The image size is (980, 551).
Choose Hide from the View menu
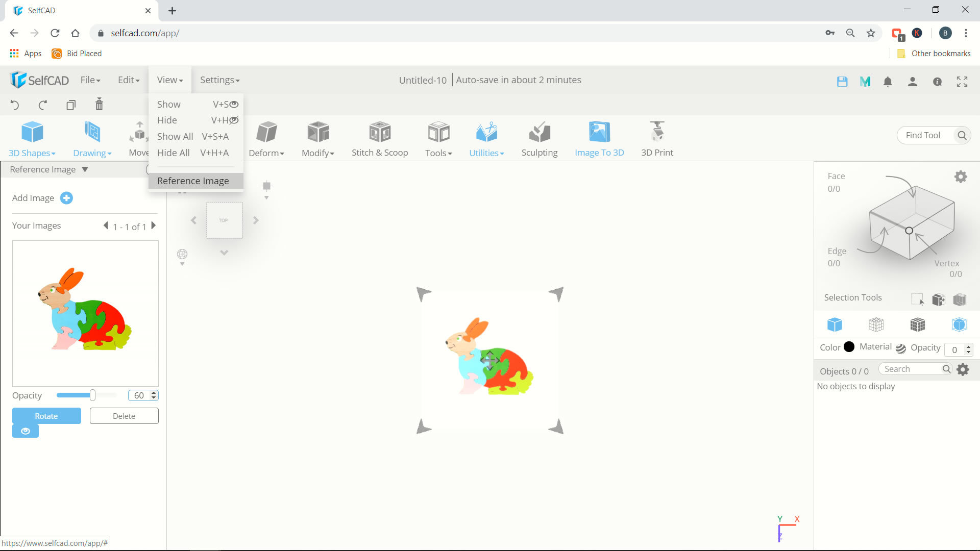[x=196, y=120]
